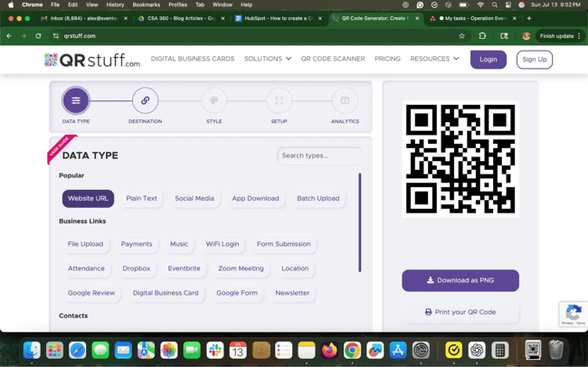
Task: Select the Website URL data type
Action: pyautogui.click(x=88, y=198)
